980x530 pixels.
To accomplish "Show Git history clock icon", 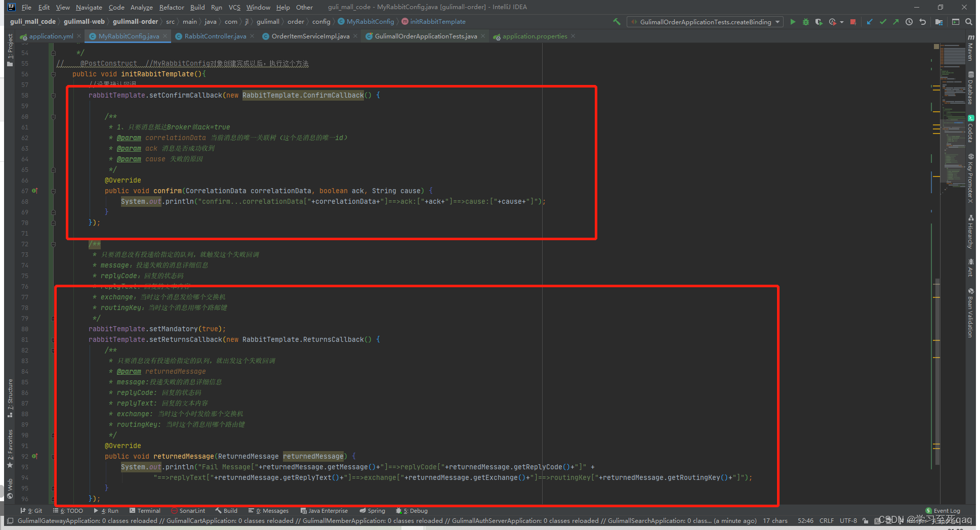I will [909, 22].
